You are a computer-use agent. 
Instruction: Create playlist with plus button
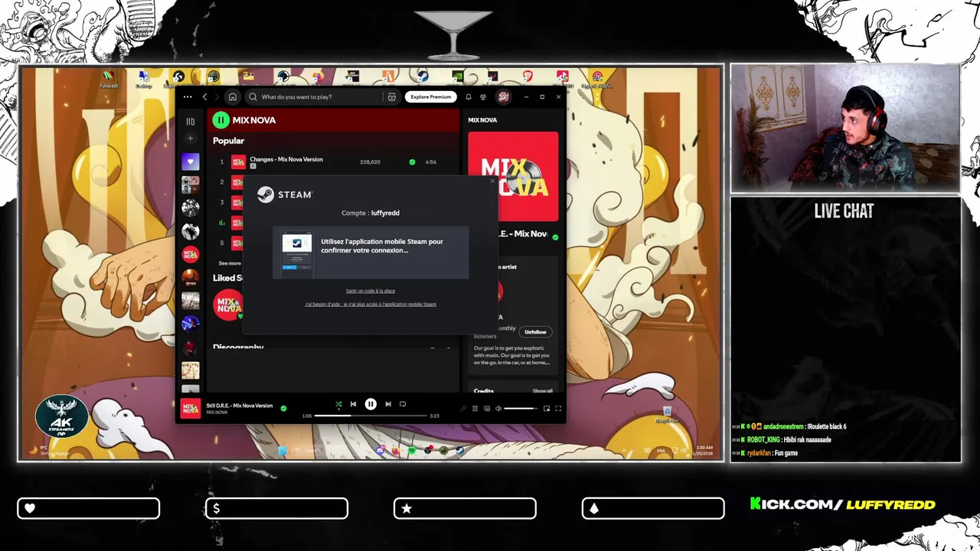point(191,139)
